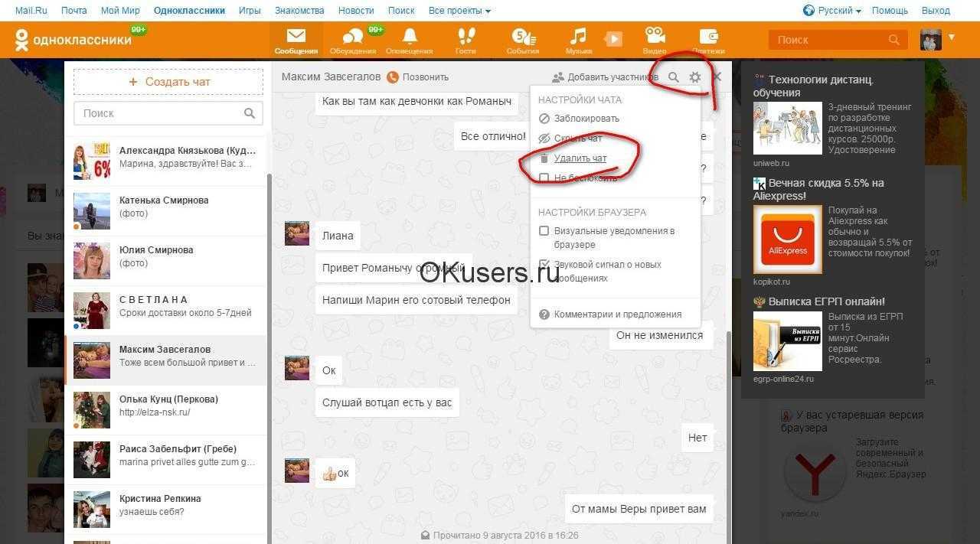Viewport: 980px width, 544px height.
Task: Enable Визуальные уведомления в браузере checkbox
Action: pyautogui.click(x=544, y=230)
